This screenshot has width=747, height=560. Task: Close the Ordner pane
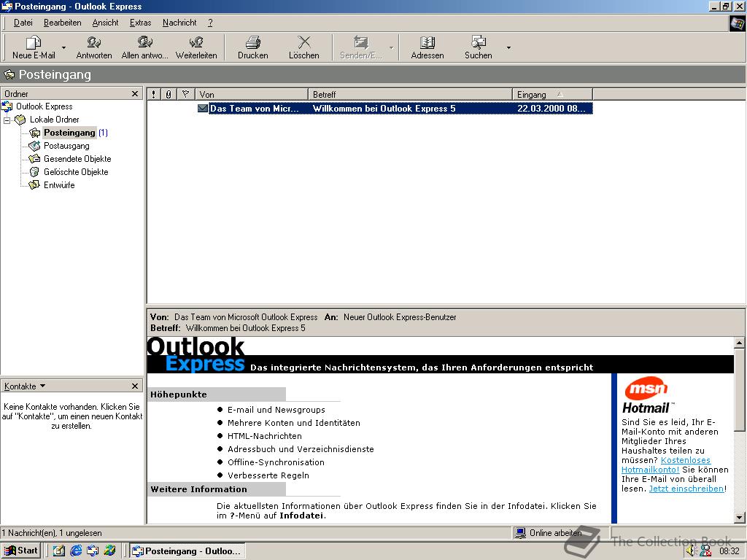[x=135, y=94]
